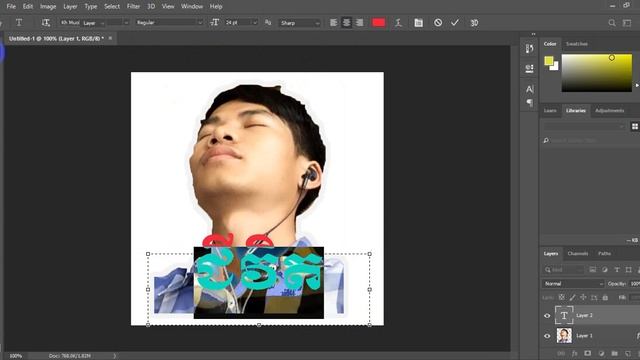Expand the collapsed panel dock arrows

pyautogui.click(x=533, y=34)
